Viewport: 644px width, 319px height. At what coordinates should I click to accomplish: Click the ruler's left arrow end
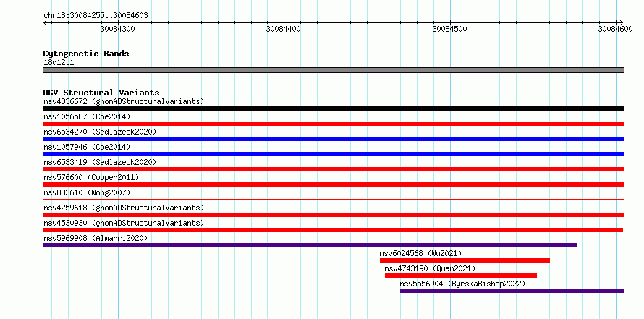click(x=45, y=22)
